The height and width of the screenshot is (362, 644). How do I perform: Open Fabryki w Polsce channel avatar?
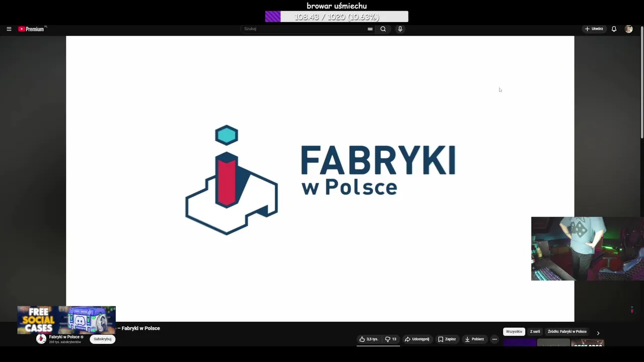41,339
